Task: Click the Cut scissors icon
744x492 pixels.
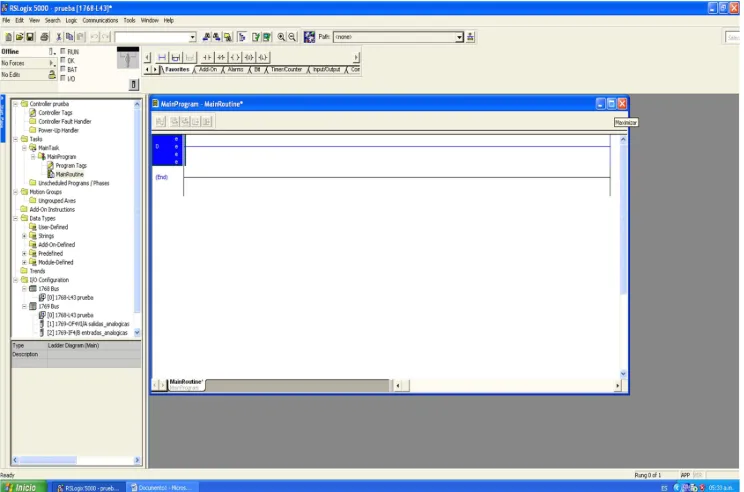Action: click(x=59, y=37)
